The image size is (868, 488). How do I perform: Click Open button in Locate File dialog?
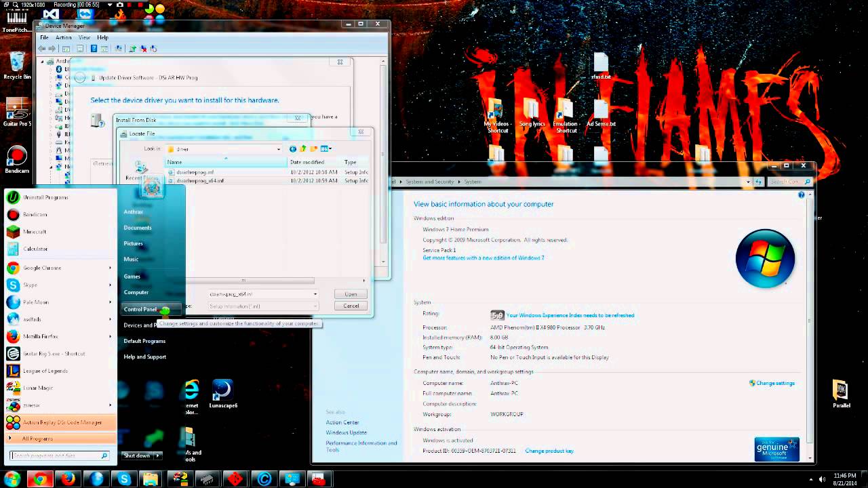coord(351,294)
